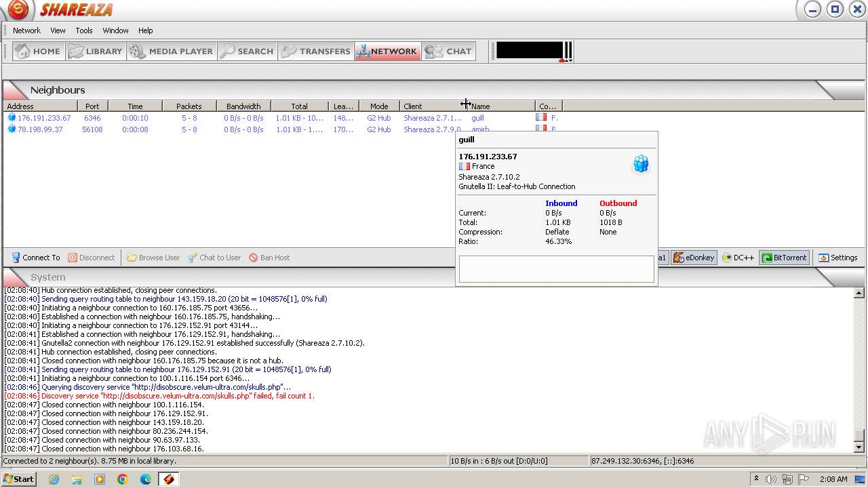Viewport: 868px width, 488px height.
Task: Click port 6346 cell
Action: pos(92,118)
